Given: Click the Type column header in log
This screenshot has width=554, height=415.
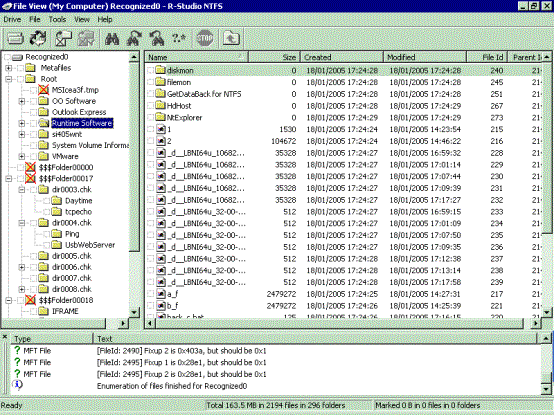Looking at the screenshot, I should (52, 339).
